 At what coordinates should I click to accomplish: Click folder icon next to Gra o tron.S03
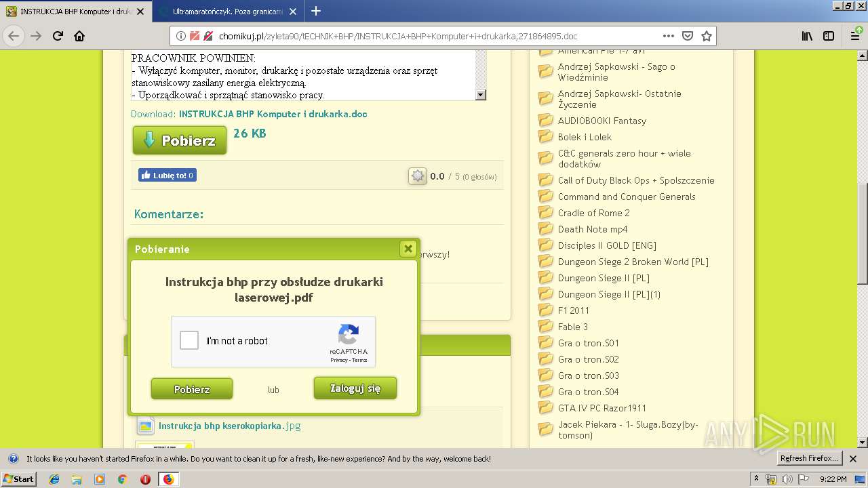(546, 375)
